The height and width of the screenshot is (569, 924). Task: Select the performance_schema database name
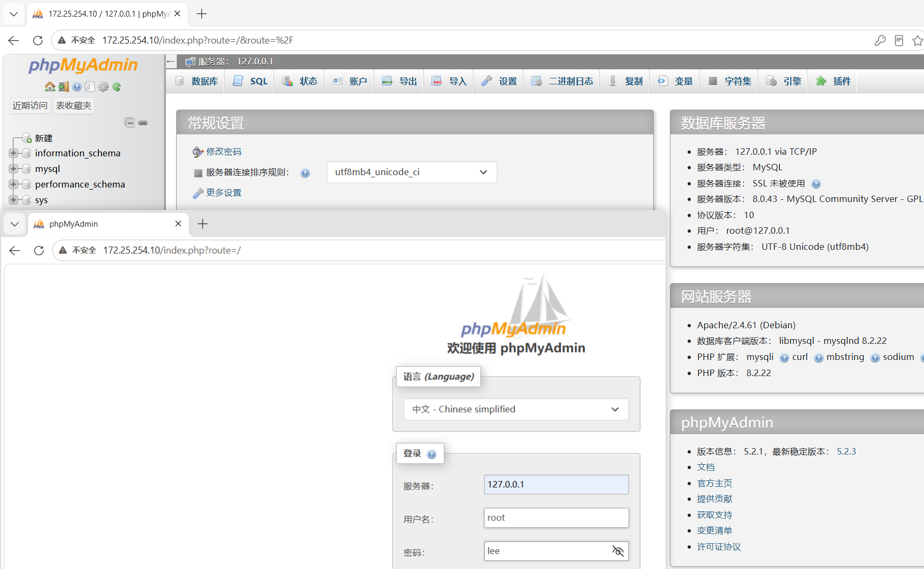click(80, 184)
